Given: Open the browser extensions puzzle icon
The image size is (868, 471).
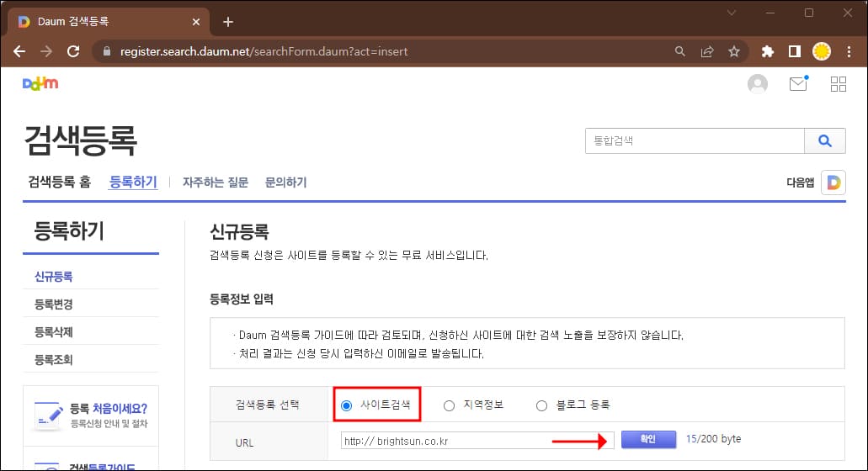Looking at the screenshot, I should click(767, 51).
